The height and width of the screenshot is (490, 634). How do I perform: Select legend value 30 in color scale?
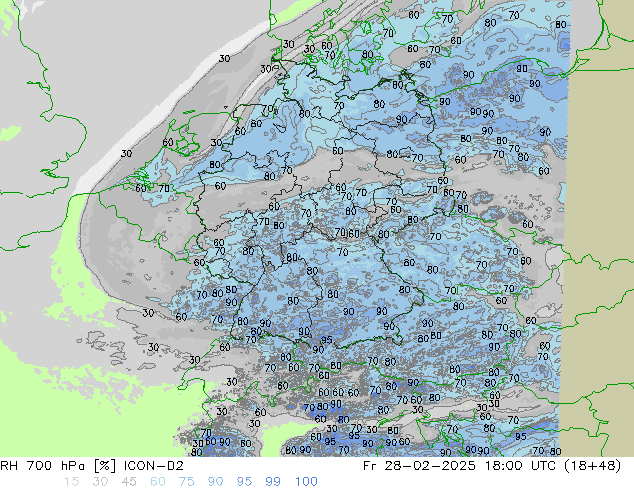click(100, 482)
